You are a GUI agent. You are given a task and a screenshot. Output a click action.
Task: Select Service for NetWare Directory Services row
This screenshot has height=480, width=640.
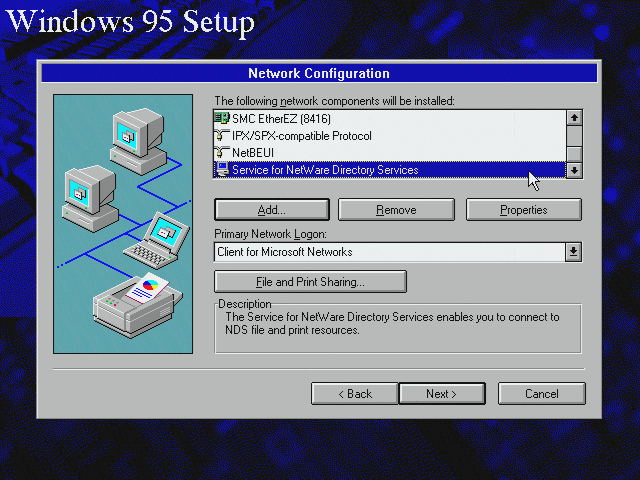point(389,169)
